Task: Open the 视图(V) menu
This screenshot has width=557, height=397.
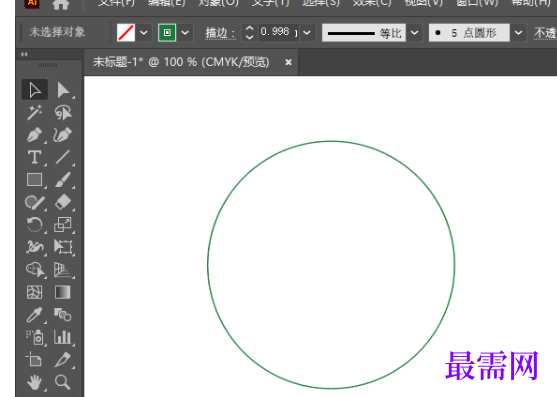Action: 423,4
